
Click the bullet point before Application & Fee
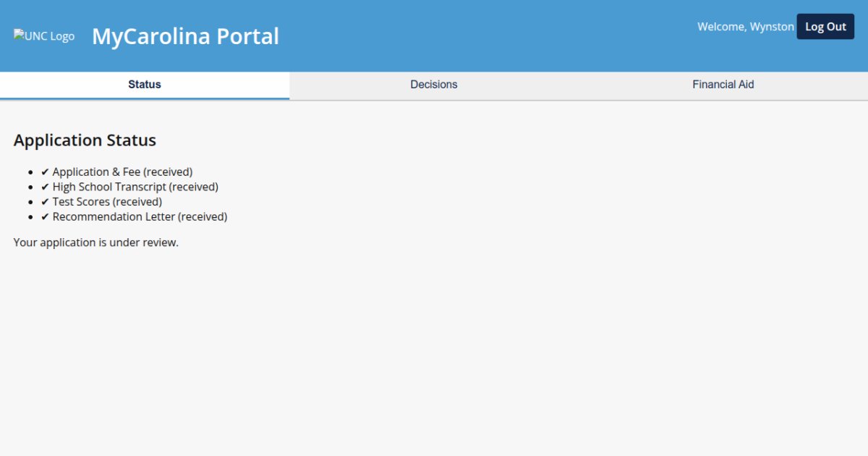click(x=31, y=172)
